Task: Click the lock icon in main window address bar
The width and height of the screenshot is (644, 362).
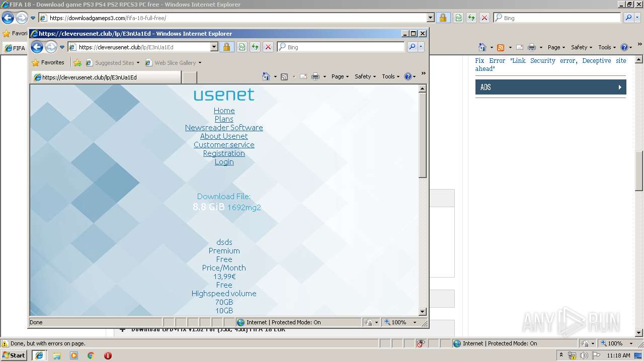Action: (443, 18)
